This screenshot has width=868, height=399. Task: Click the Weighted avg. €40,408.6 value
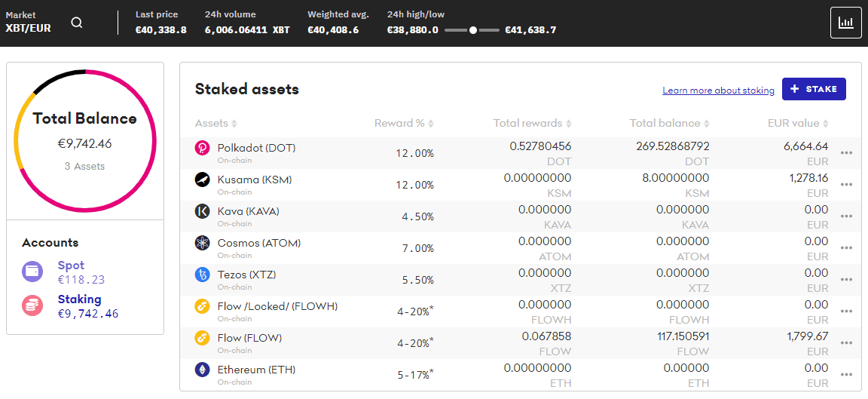(333, 30)
